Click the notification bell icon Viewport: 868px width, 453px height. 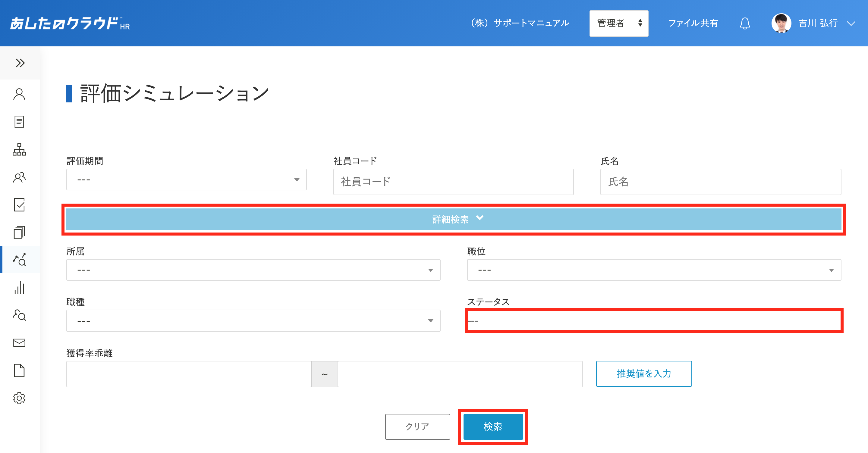[x=745, y=23]
